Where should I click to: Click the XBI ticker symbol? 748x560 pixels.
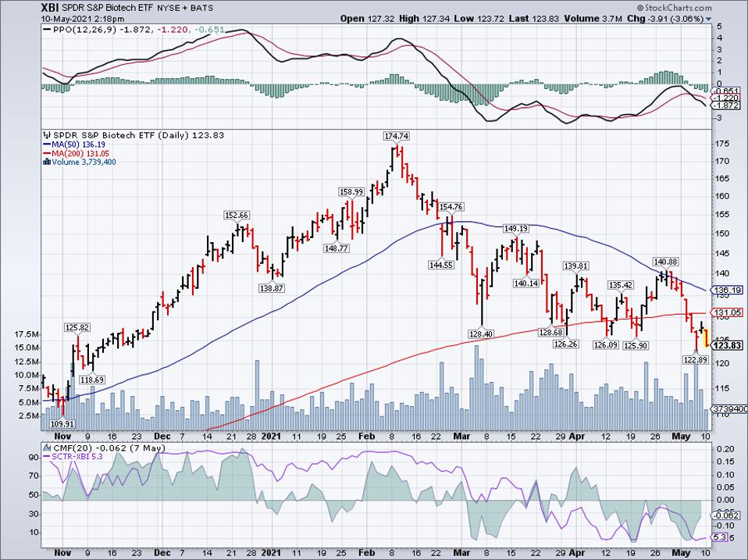coord(51,8)
